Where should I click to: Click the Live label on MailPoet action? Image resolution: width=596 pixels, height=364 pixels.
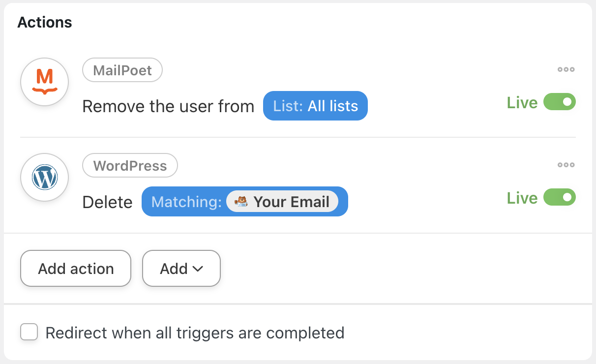click(x=522, y=103)
